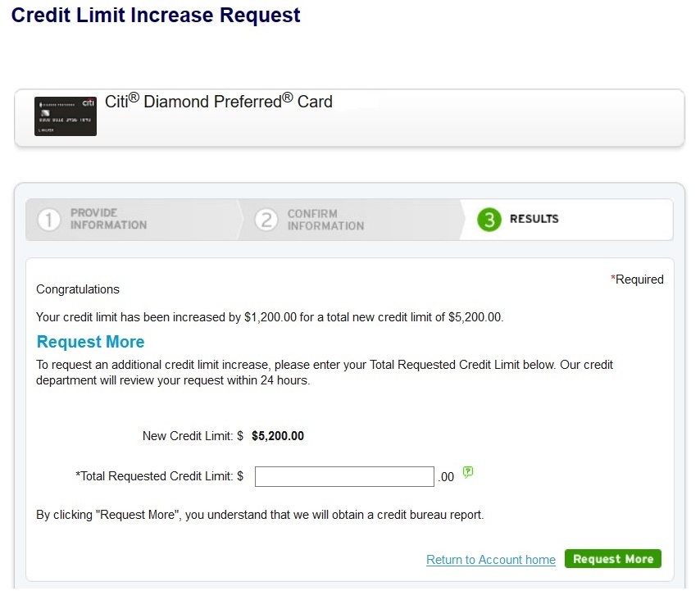Click the Credit Limit Increase Request page title
The image size is (700, 600).
point(156,15)
